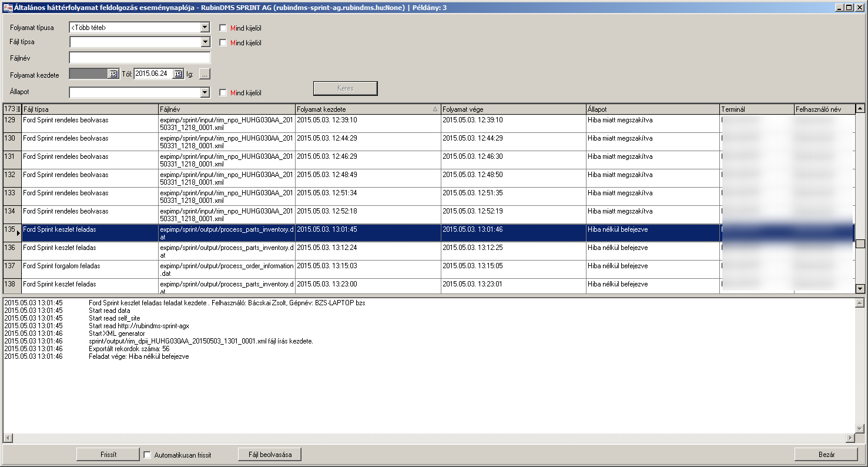Click the Folyamat kezdete greyed date field
The image size is (868, 467).
(89, 74)
